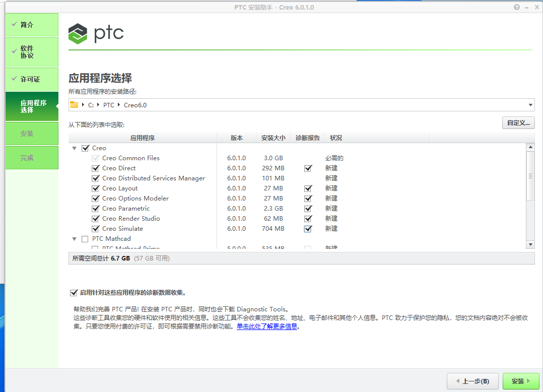Screen dimensions: 543x392
Task: Uncheck the Creo Layout application checkbox
Action: tap(96, 188)
